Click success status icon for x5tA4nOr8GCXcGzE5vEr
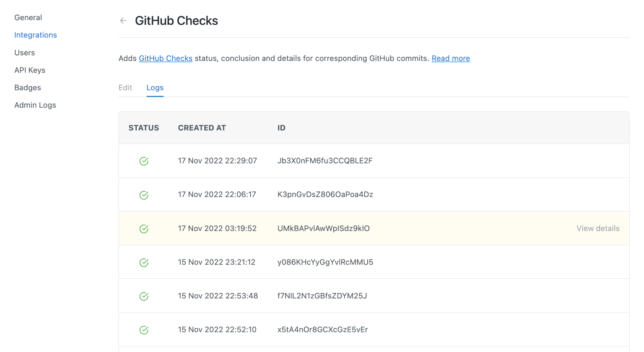The height and width of the screenshot is (352, 644). [x=144, y=330]
